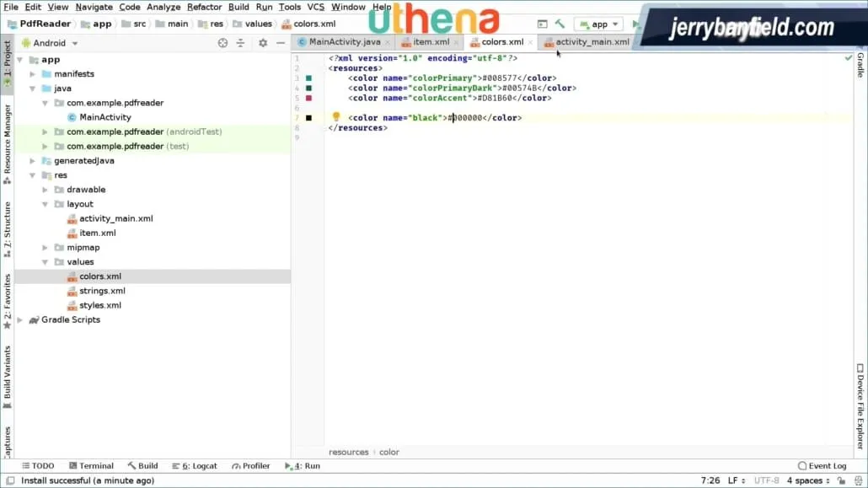
Task: Collapse the res folder
Action: pyautogui.click(x=33, y=175)
